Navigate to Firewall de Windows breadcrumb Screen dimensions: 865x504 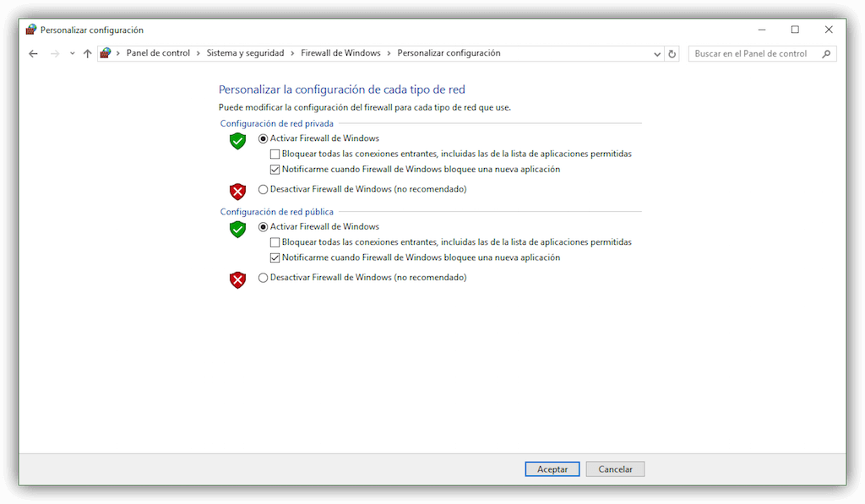click(x=340, y=53)
